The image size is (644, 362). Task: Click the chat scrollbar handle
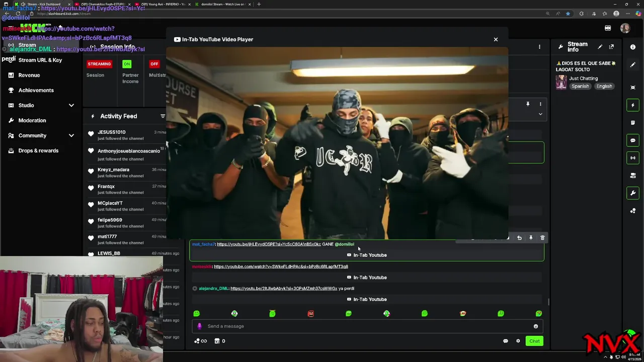tap(548, 302)
